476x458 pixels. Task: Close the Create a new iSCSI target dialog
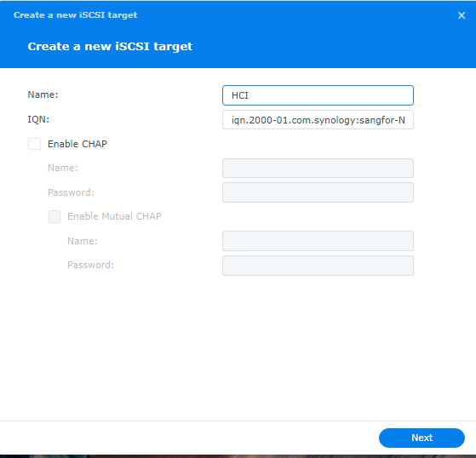[x=462, y=15]
